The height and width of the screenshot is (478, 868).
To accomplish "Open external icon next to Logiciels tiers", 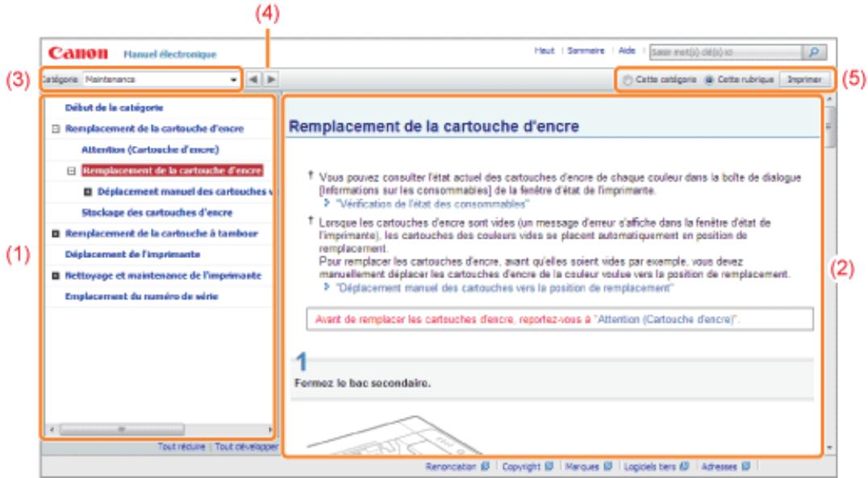I will pos(684,466).
